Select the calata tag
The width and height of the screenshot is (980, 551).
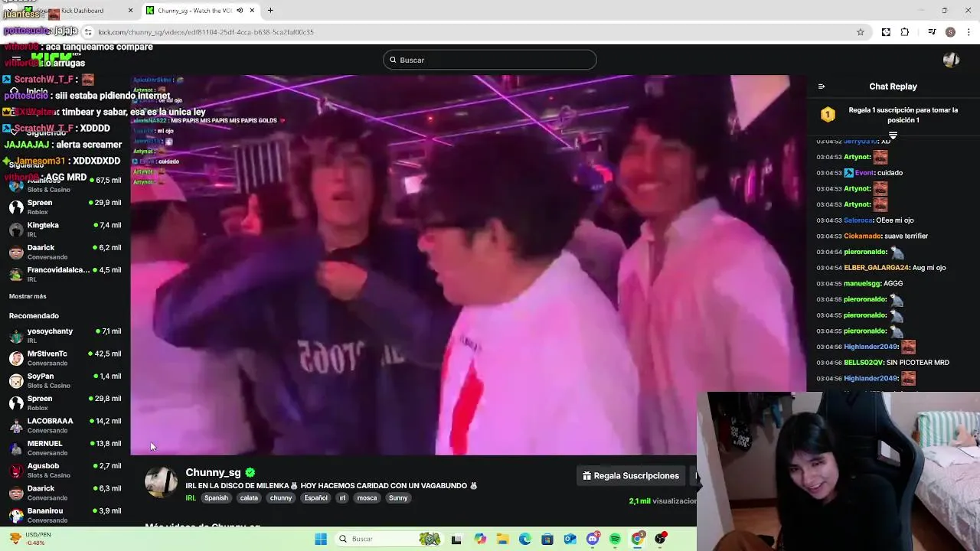pyautogui.click(x=249, y=498)
